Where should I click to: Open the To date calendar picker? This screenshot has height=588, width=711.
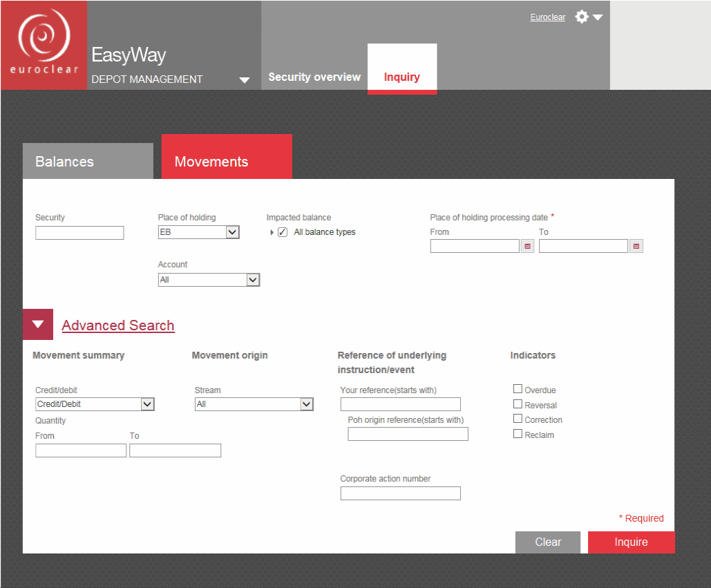(x=636, y=246)
